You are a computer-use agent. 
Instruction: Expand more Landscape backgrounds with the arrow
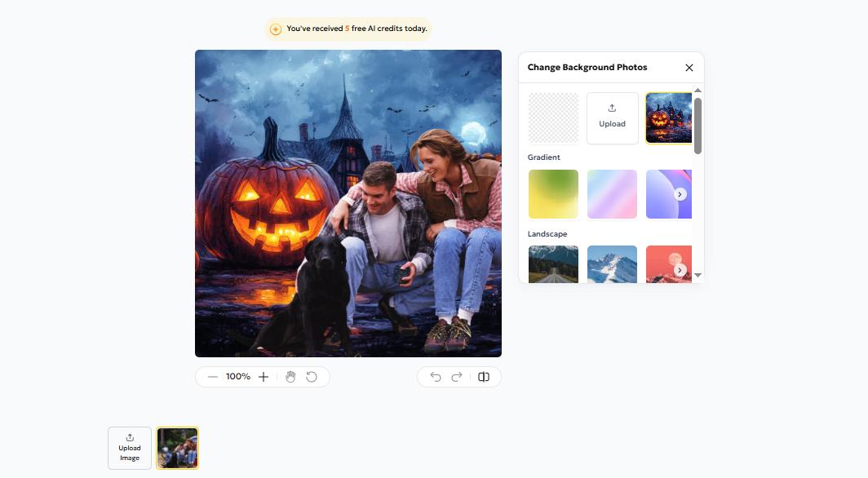coord(680,269)
